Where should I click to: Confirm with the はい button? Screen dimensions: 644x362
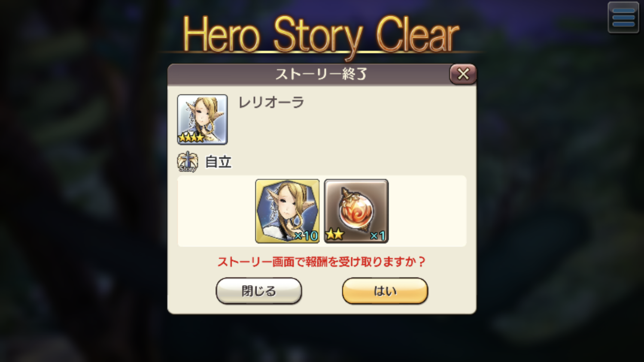coord(385,291)
